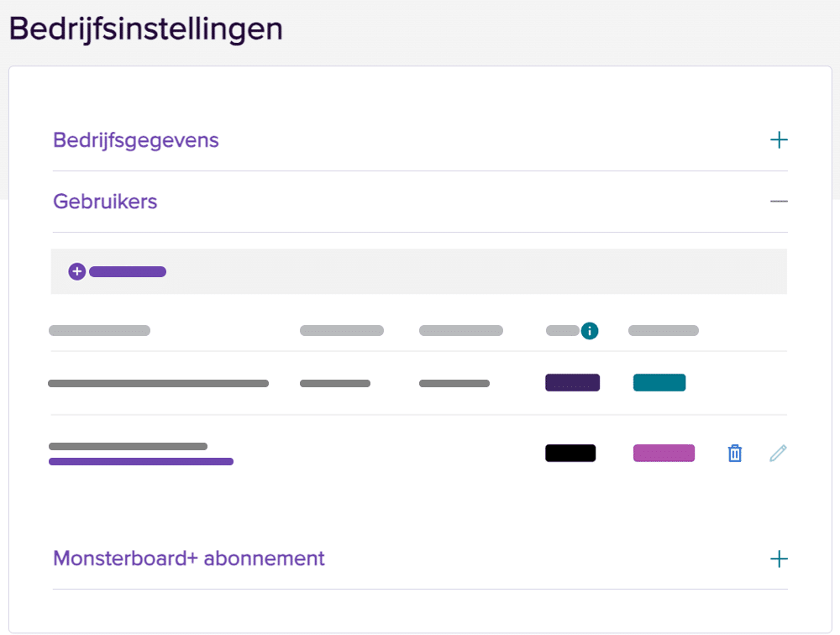Click the teal badge in the first user row
840x635 pixels.
(659, 383)
